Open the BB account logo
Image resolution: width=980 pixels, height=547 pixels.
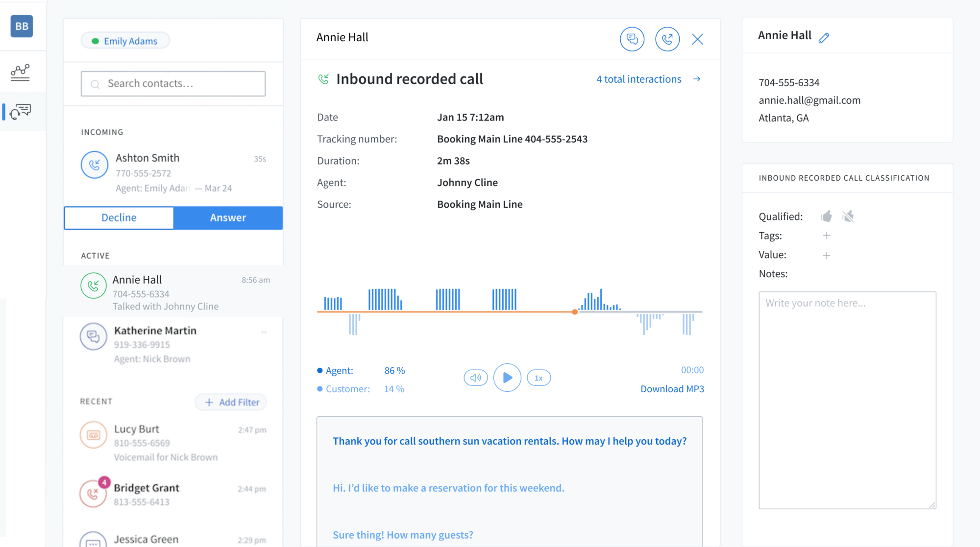click(x=22, y=26)
